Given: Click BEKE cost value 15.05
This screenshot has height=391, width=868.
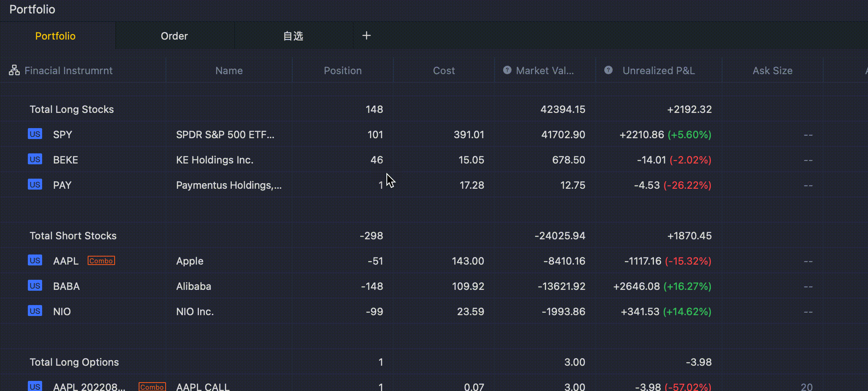Looking at the screenshot, I should coord(471,160).
